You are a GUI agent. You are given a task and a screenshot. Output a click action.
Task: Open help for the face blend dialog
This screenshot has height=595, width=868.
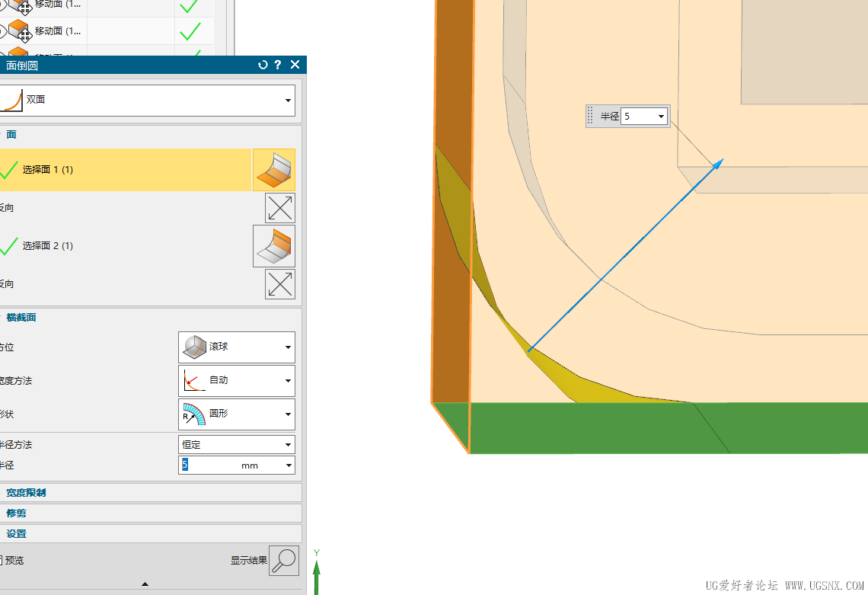coord(278,65)
